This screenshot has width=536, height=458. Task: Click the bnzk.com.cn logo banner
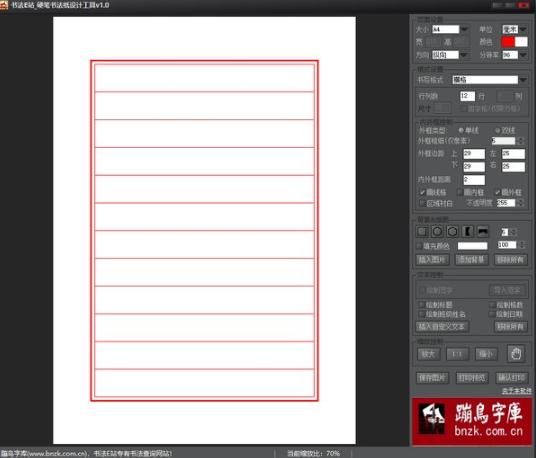tap(472, 421)
